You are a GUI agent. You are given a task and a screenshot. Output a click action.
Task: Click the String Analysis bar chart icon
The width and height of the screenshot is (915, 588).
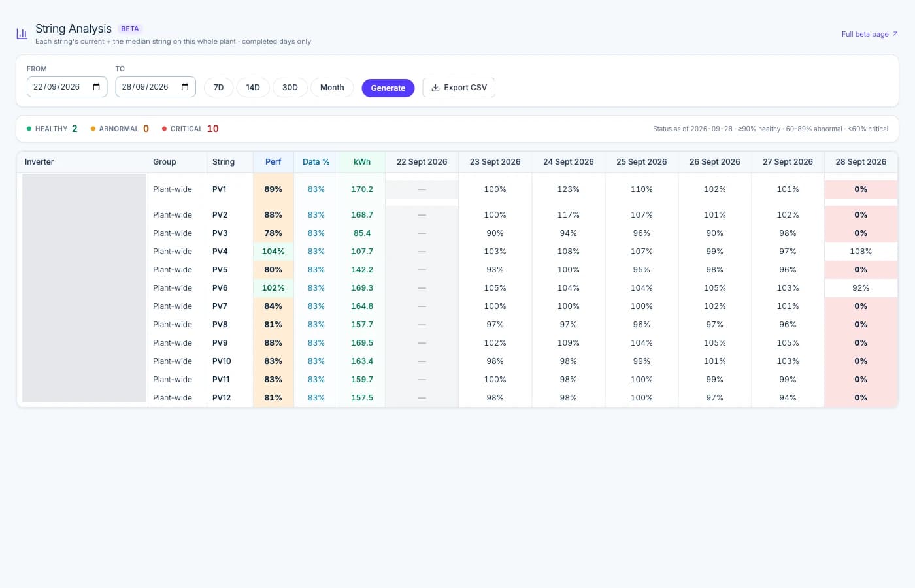pos(22,33)
